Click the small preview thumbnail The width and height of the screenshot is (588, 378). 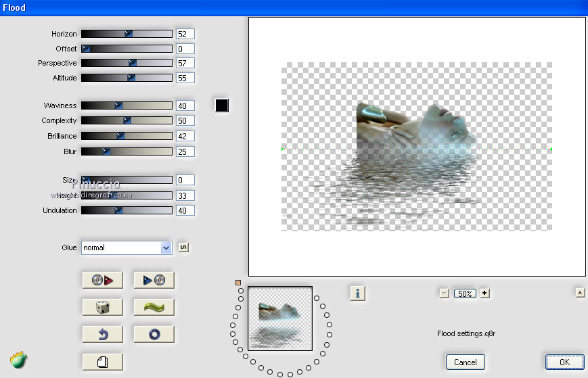(280, 318)
